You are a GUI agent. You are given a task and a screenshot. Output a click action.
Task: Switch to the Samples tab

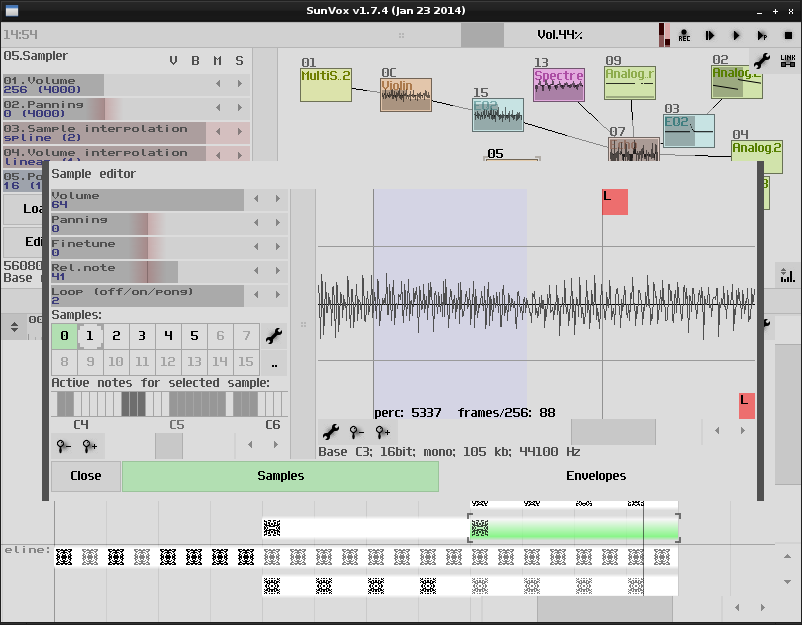point(280,476)
